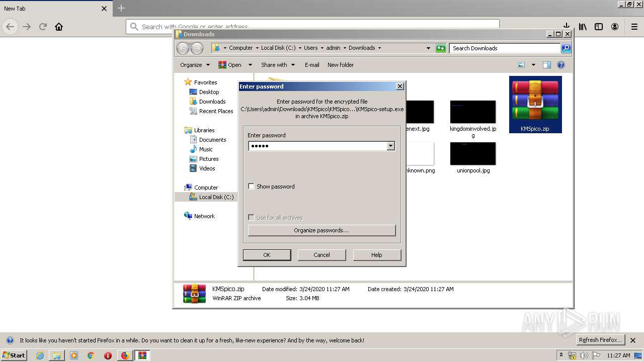Close the Enter password dialog

[x=400, y=86]
